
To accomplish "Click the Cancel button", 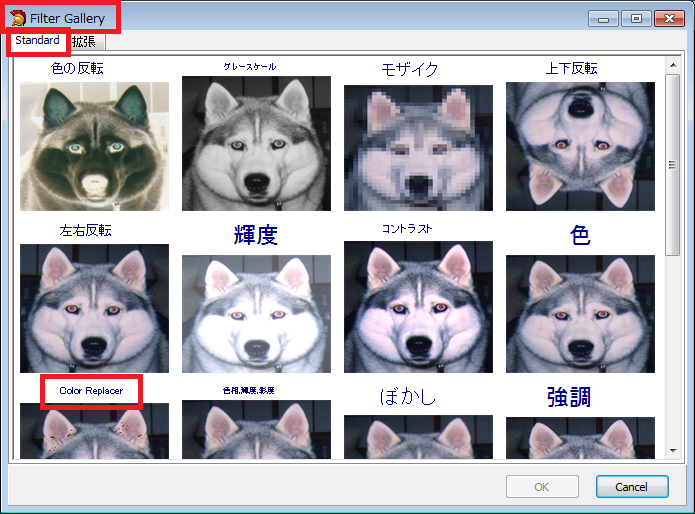I will pyautogui.click(x=632, y=487).
